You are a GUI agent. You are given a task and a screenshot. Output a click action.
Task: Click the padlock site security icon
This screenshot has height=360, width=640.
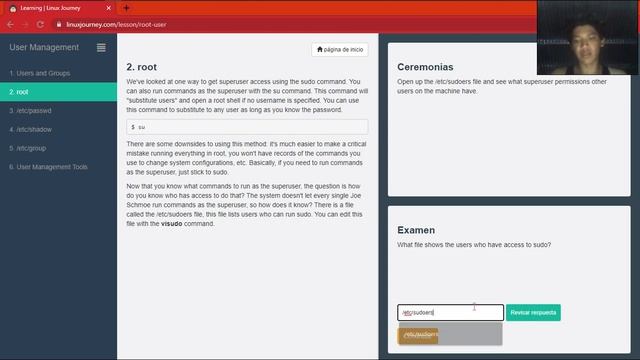point(59,24)
